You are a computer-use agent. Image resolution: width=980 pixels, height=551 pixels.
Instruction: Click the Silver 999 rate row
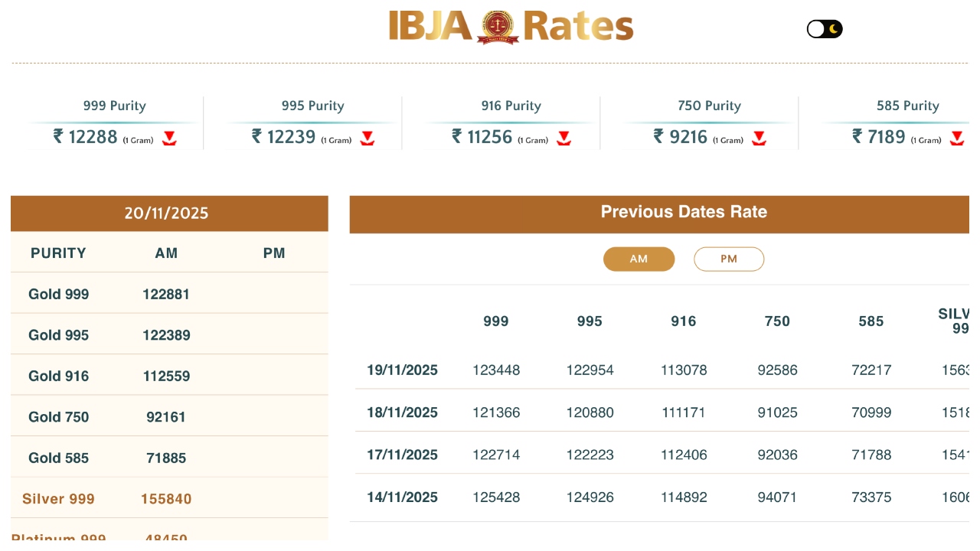tap(59, 499)
